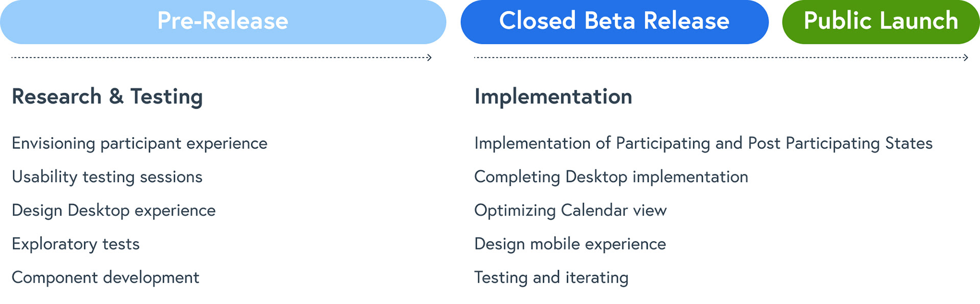Click the dotted timeline under Pre-Release
This screenshot has width=980, height=304.
(222, 58)
